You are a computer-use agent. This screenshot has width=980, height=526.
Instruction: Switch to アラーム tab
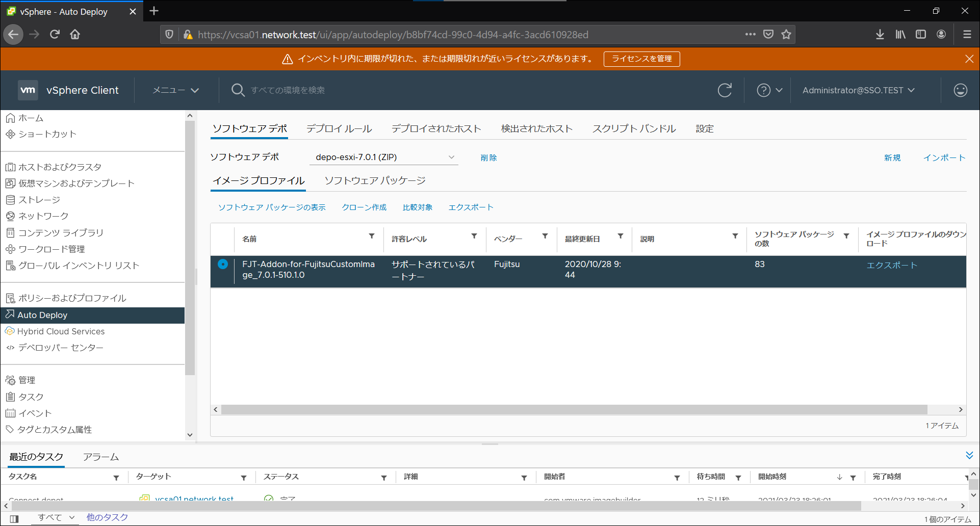coord(101,457)
